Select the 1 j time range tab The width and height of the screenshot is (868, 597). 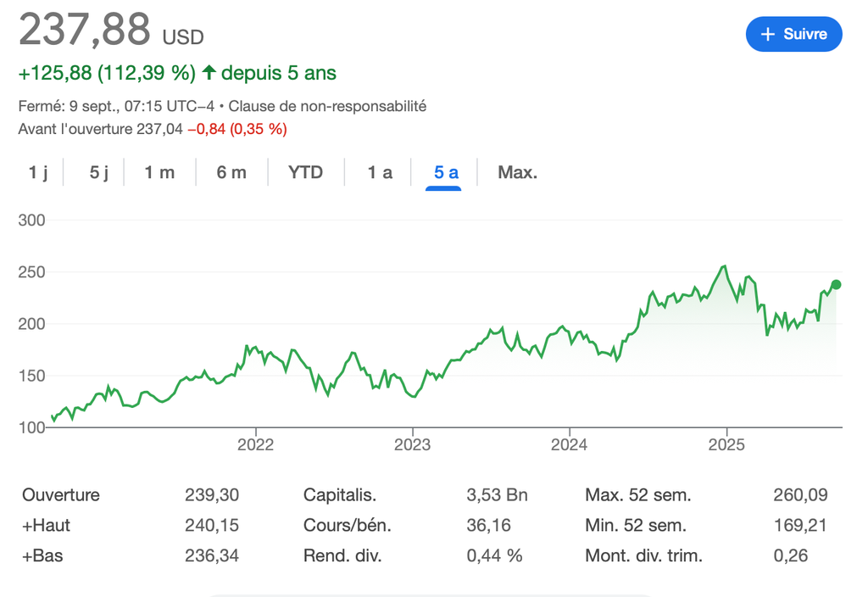click(38, 172)
